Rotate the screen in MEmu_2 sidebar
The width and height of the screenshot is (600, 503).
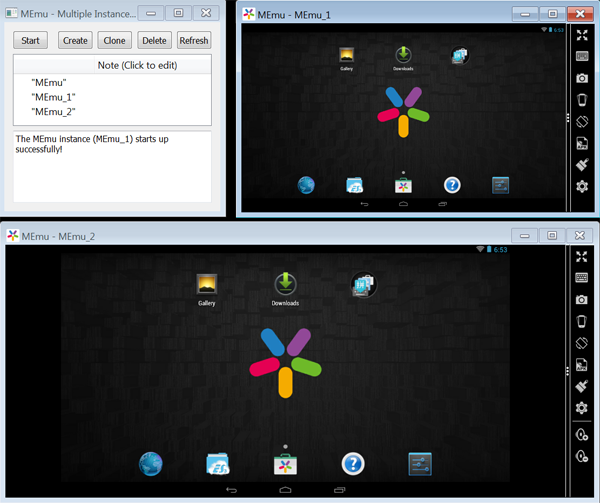[582, 343]
